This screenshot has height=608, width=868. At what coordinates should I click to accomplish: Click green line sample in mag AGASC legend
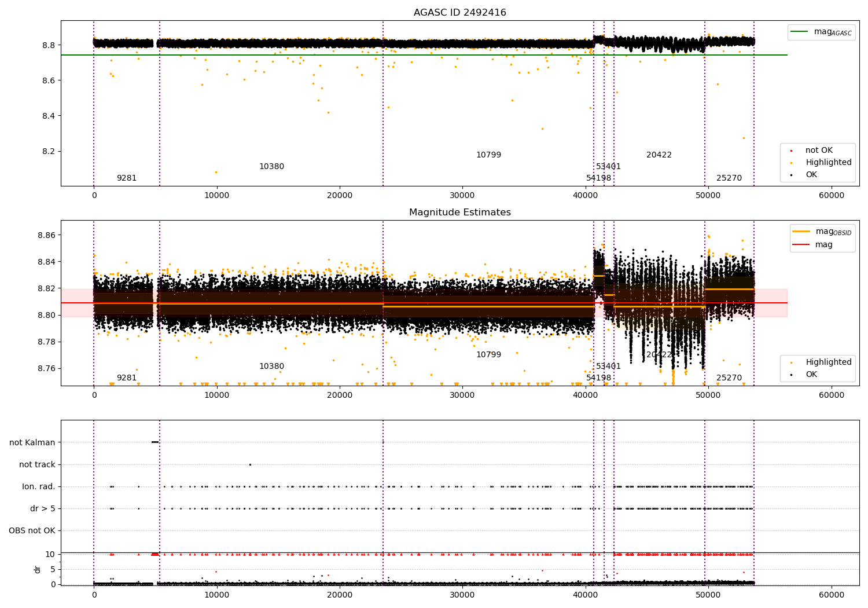coord(800,32)
